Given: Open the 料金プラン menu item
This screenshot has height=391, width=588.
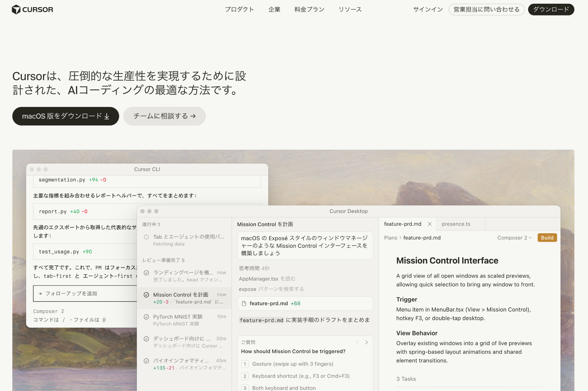Looking at the screenshot, I should 309,9.
